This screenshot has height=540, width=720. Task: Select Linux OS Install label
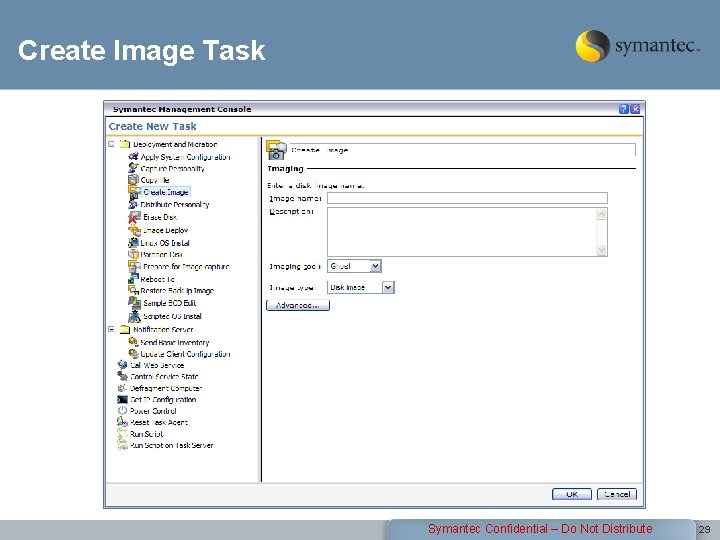point(165,242)
